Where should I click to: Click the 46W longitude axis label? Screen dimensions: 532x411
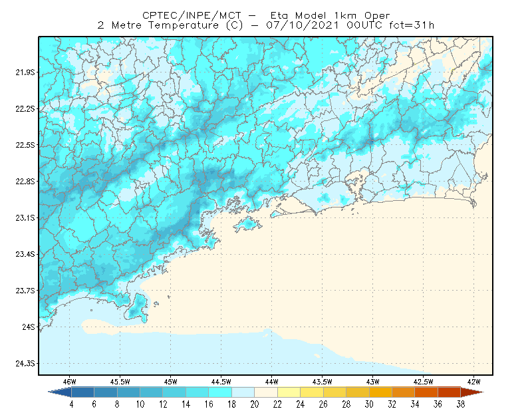(70, 382)
